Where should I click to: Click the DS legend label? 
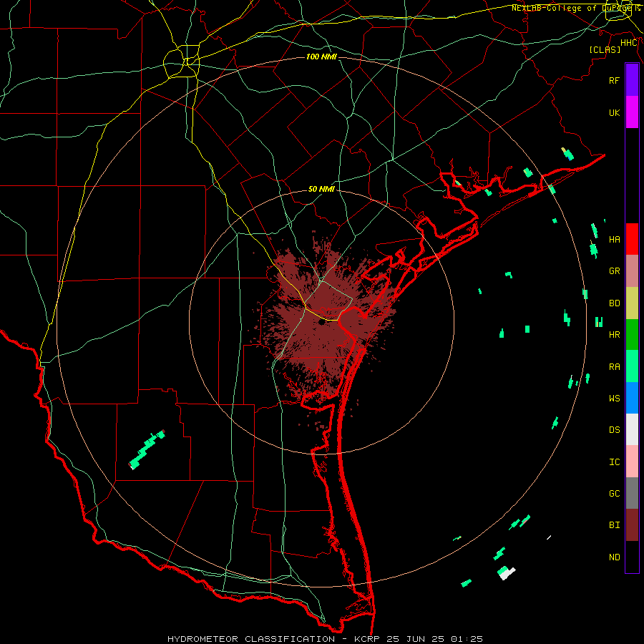[614, 430]
